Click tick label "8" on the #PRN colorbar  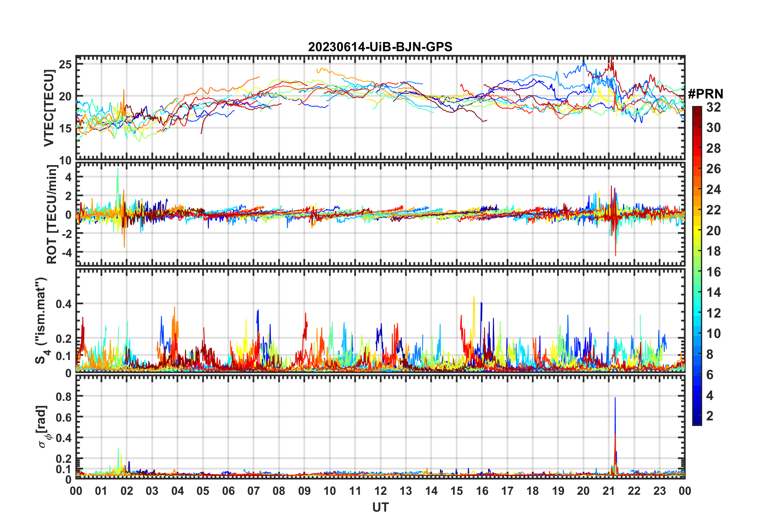(710, 354)
